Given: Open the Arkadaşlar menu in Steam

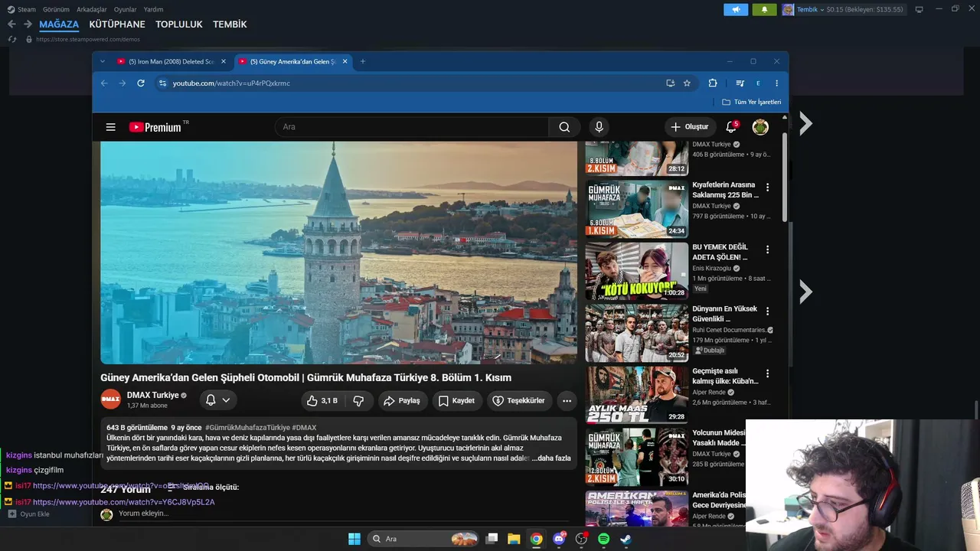Looking at the screenshot, I should (92, 10).
